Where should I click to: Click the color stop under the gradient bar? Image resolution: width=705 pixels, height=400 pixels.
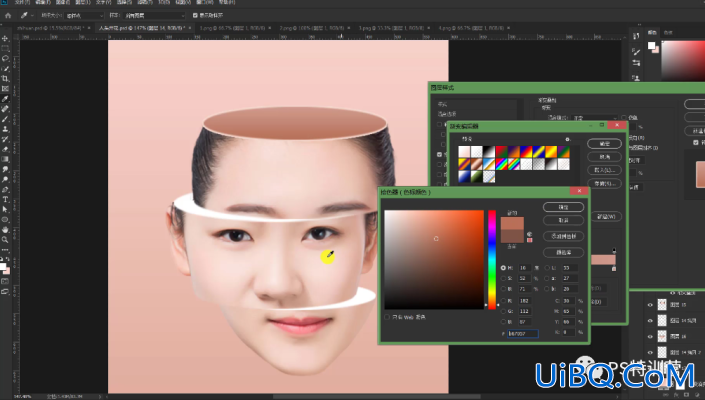(614, 269)
